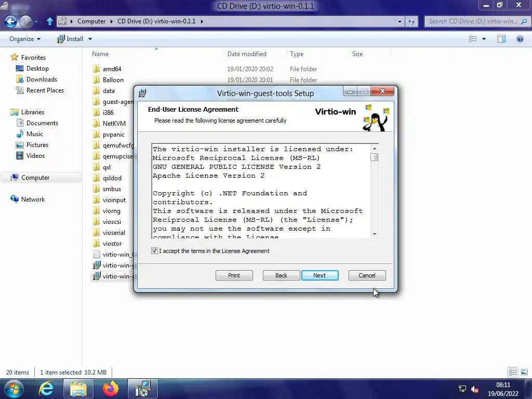Click the muted volume tray icon
The width and height of the screenshot is (532, 399).
tap(475, 389)
